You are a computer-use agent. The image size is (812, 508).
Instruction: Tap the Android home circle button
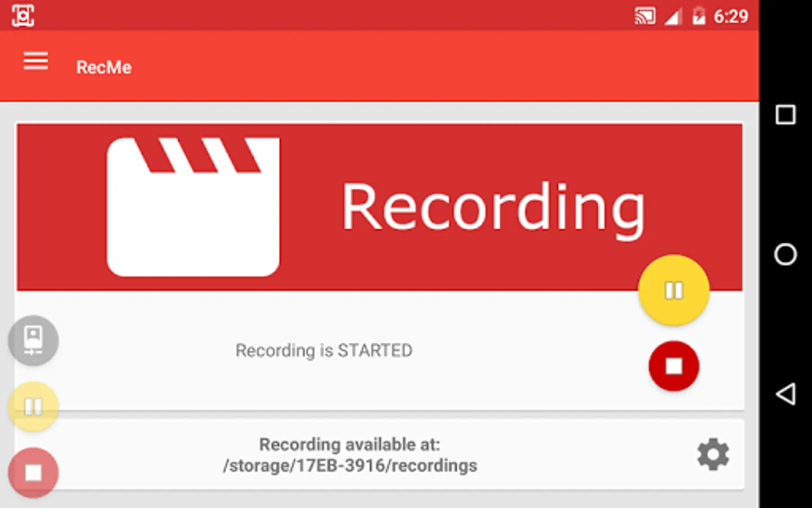(785, 254)
